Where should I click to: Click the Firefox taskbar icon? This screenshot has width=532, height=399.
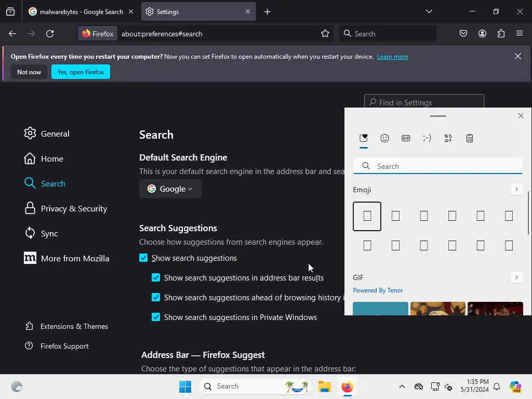click(347, 387)
